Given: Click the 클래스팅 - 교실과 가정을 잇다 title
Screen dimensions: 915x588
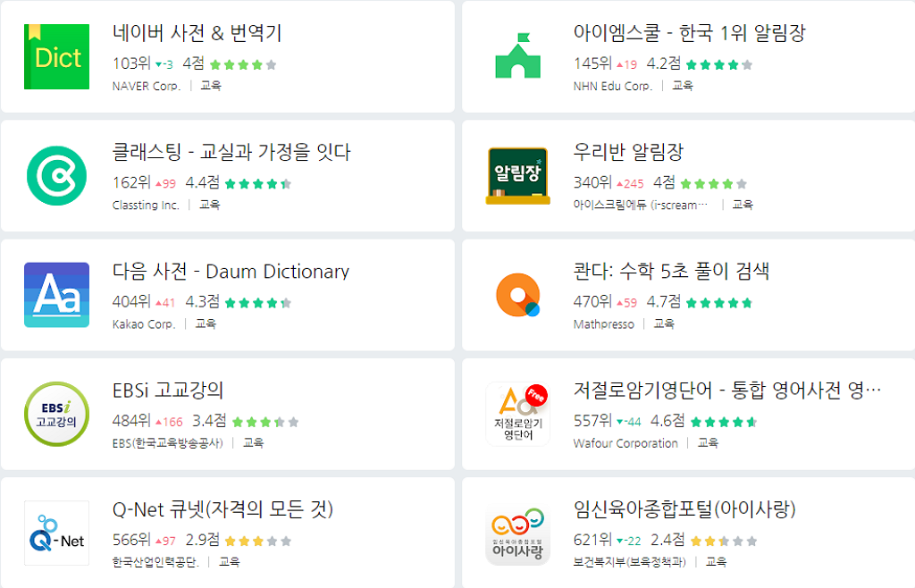Looking at the screenshot, I should 231,153.
